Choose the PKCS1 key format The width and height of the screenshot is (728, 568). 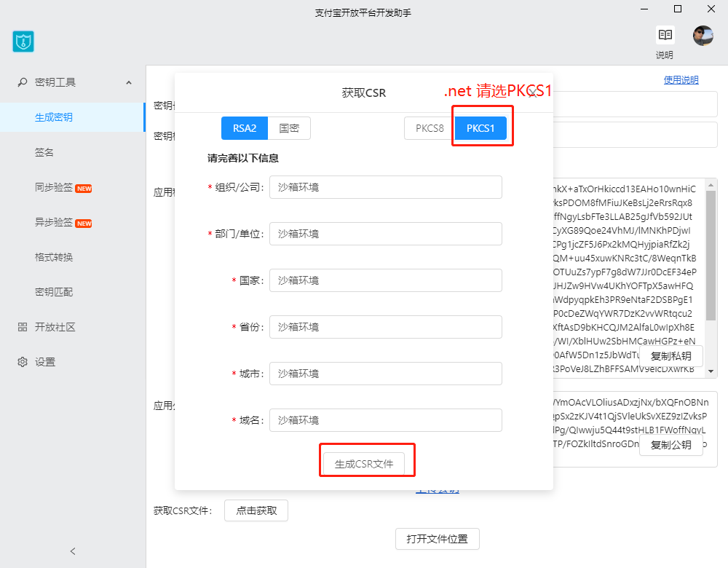point(480,128)
